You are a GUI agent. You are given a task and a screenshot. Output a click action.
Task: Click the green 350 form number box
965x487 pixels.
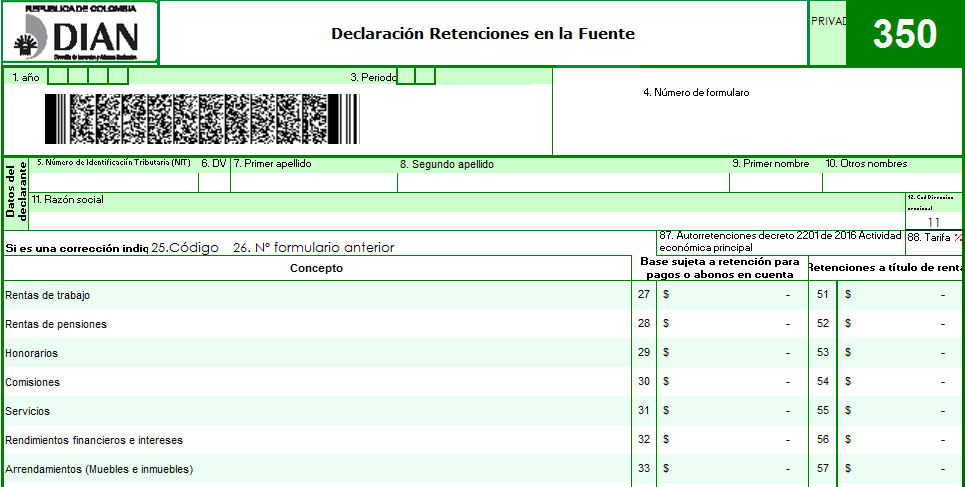coord(904,34)
